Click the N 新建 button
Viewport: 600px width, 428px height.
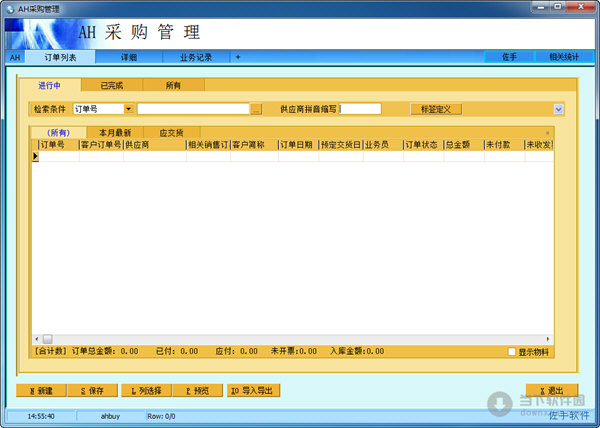pyautogui.click(x=41, y=391)
